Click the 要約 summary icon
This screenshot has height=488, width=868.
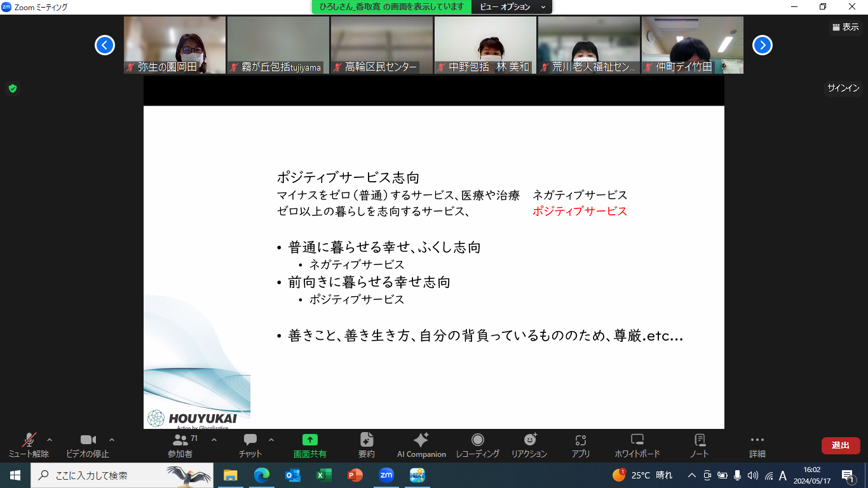[366, 445]
